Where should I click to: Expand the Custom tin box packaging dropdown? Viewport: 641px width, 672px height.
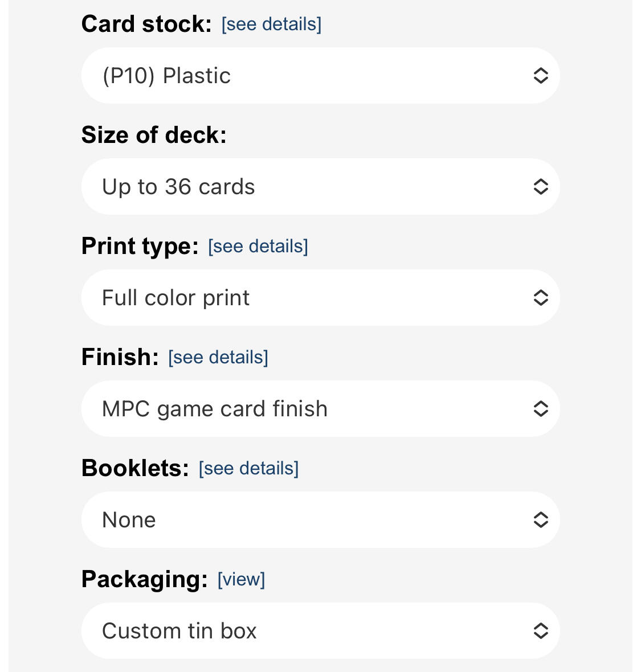click(x=320, y=631)
